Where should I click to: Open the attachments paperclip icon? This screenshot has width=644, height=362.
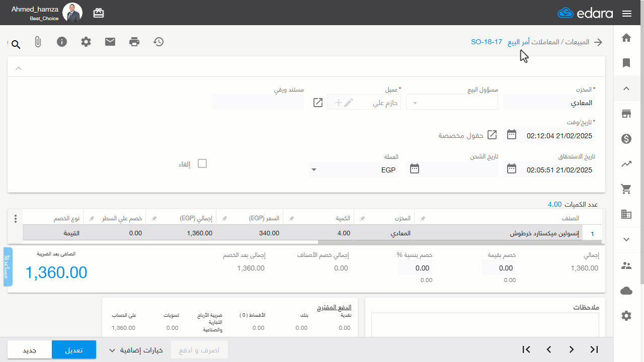click(x=38, y=42)
